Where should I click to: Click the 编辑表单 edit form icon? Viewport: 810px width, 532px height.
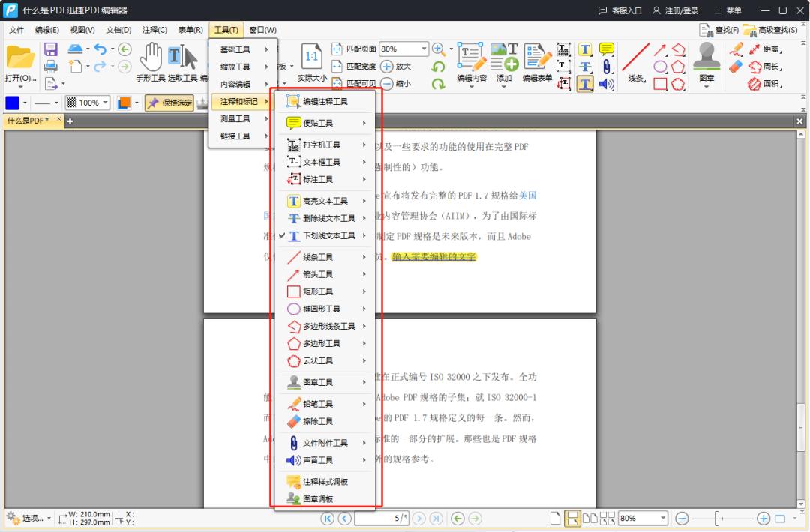(537, 61)
